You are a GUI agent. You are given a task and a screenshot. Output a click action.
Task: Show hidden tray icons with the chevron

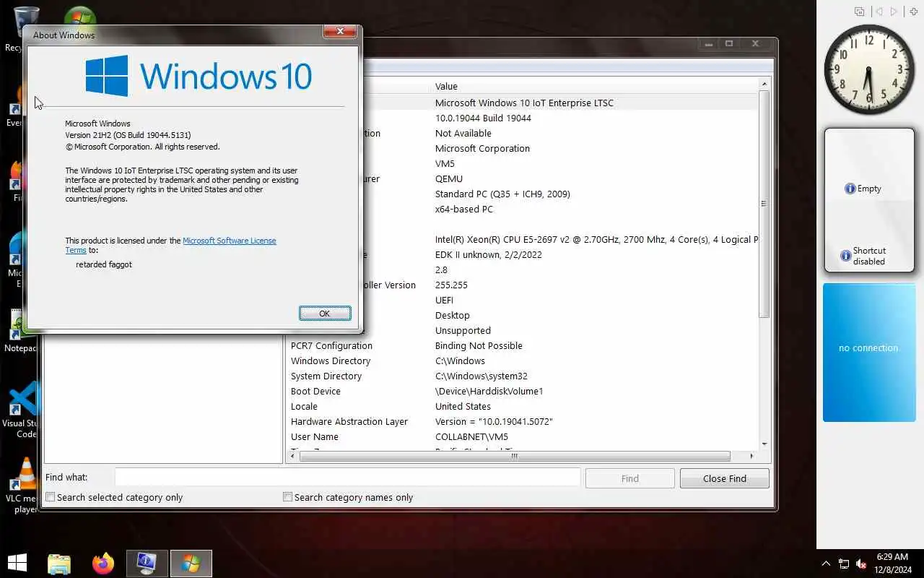[826, 564]
